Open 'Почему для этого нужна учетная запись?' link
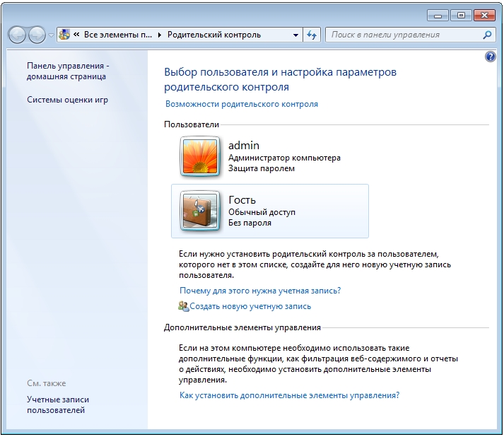 tap(260, 291)
